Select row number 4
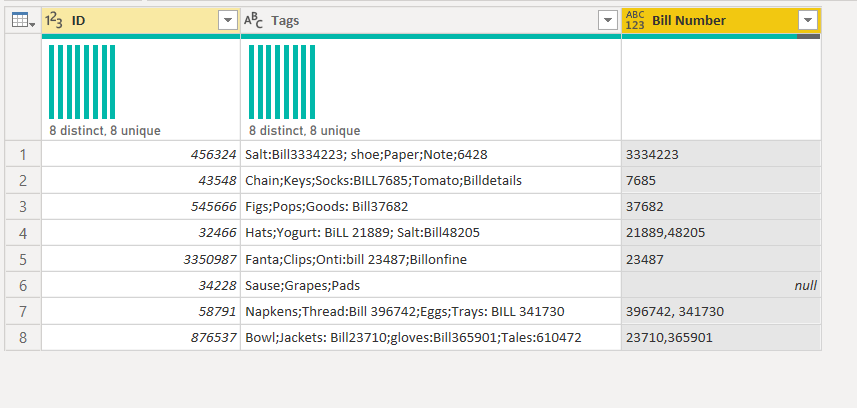 tap(23, 233)
